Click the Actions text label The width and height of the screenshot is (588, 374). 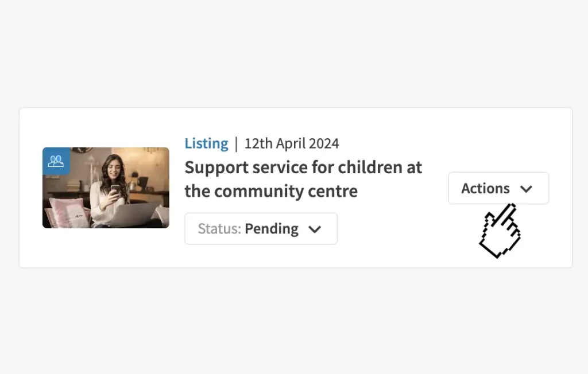(485, 188)
